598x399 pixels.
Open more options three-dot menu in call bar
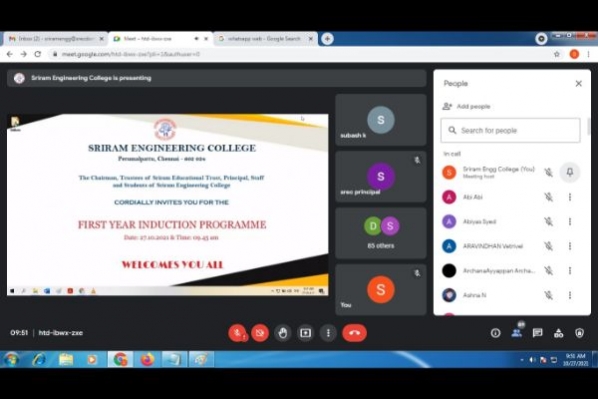coord(328,333)
